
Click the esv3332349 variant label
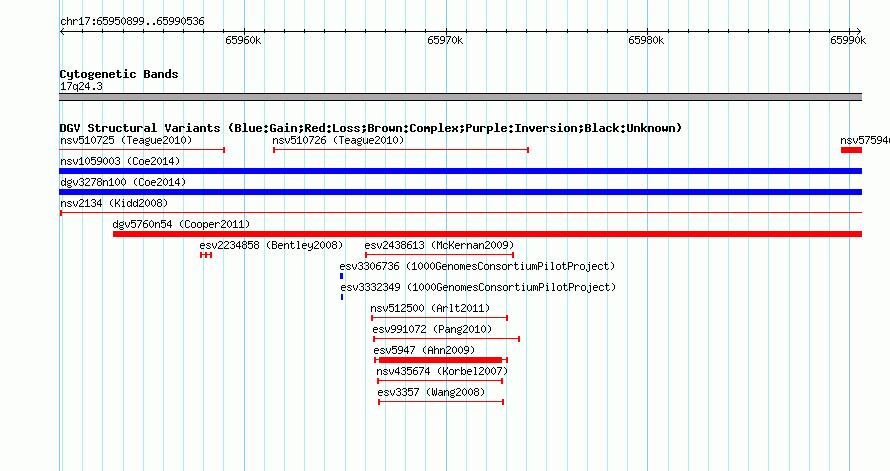[478, 287]
